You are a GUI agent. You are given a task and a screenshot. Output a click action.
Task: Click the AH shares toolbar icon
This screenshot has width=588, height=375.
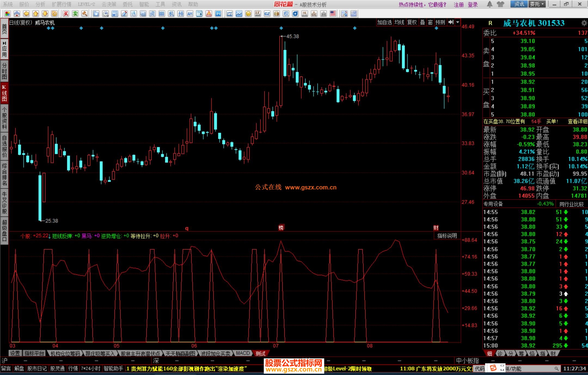point(190,14)
